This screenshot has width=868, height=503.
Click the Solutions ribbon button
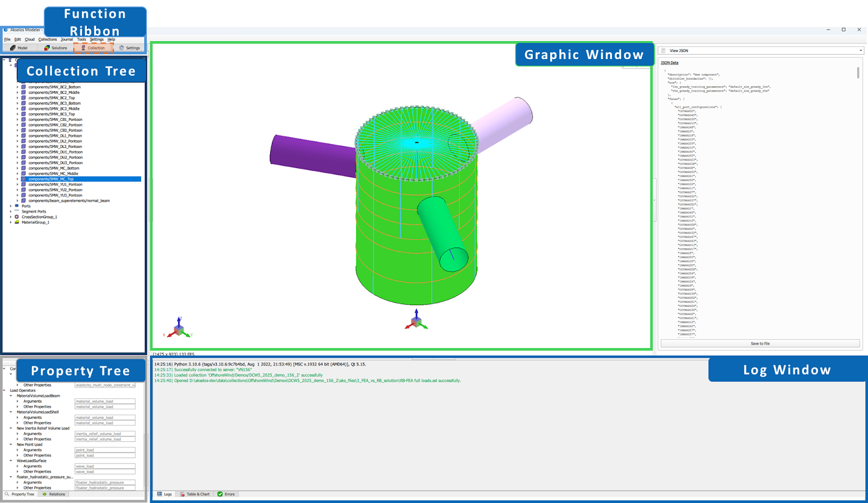[55, 48]
